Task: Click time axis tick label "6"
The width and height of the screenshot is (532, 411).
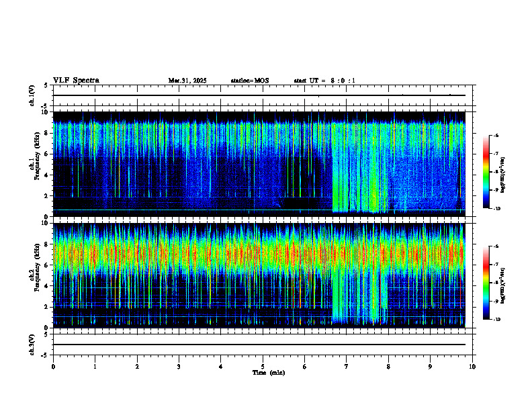Action: (x=305, y=367)
